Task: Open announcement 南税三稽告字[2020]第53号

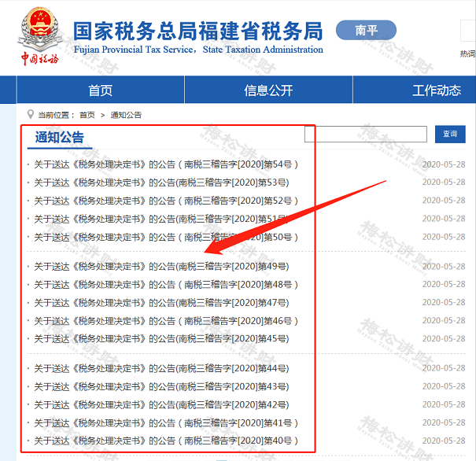Action: (x=161, y=183)
